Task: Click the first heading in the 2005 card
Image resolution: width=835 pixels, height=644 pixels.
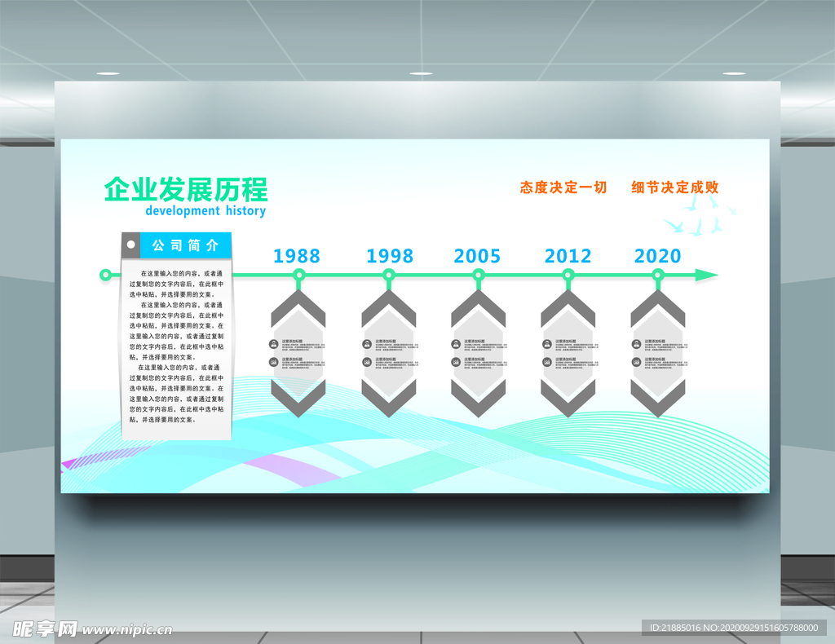Action: [x=475, y=342]
